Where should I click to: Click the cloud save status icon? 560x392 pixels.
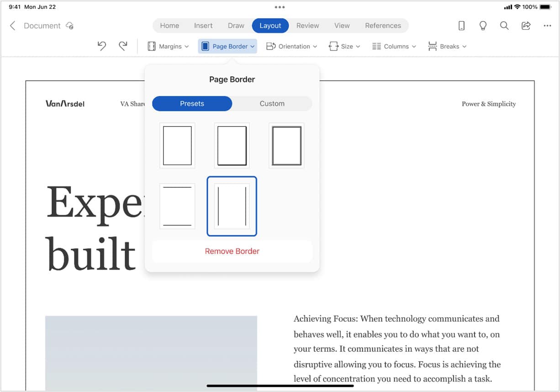point(70,26)
